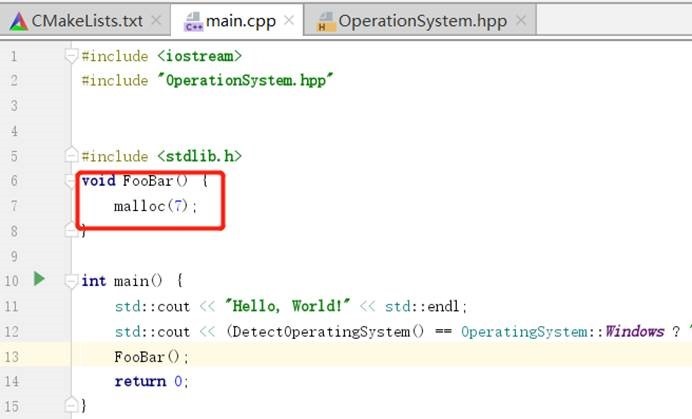Viewport: 692px width, 419px height.
Task: Click the <stdlib.h> header name
Action: pyautogui.click(x=199, y=156)
